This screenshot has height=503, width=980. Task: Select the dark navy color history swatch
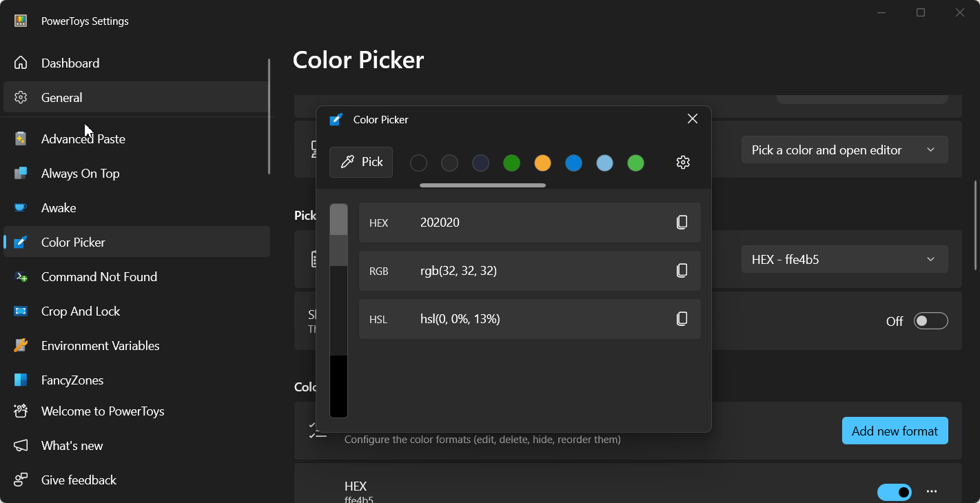coord(480,163)
